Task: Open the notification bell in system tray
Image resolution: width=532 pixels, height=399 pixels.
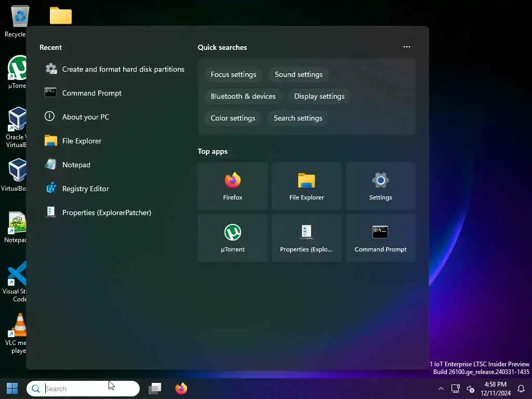Action: click(521, 389)
